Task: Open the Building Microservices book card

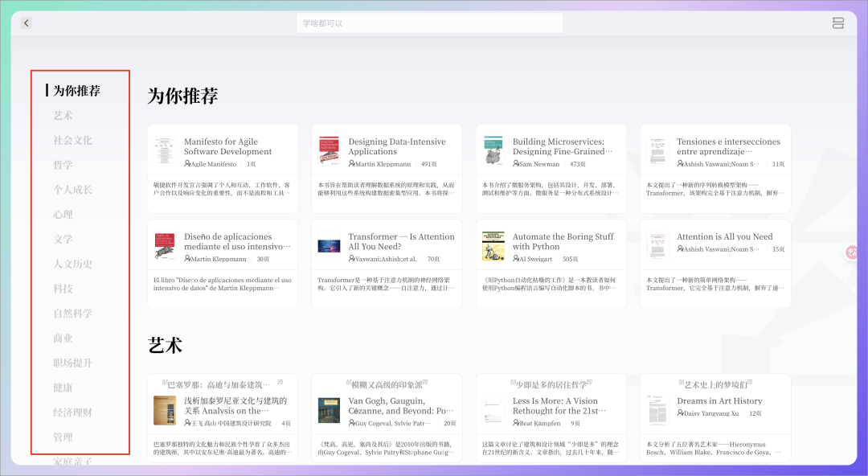Action: point(551,169)
